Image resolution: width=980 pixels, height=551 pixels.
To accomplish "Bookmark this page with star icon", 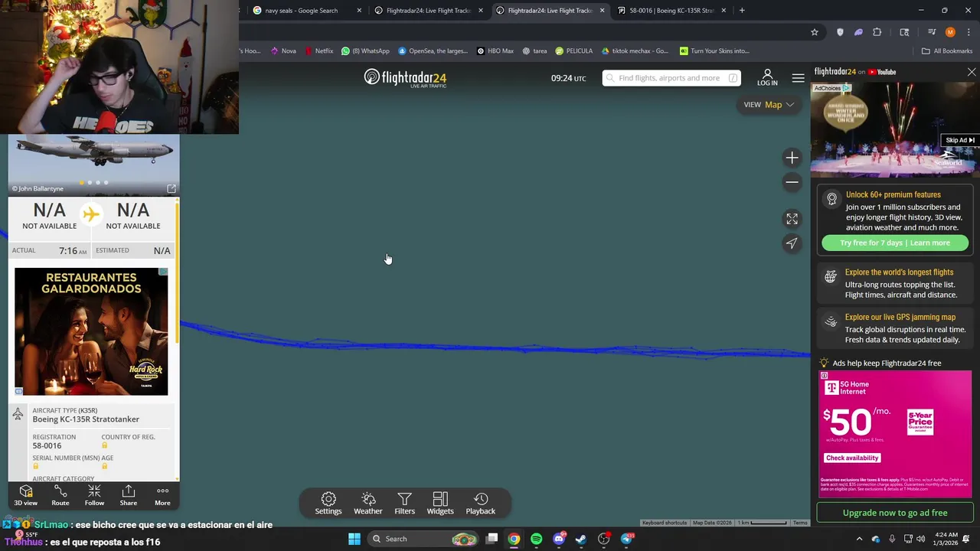I will 815,32.
